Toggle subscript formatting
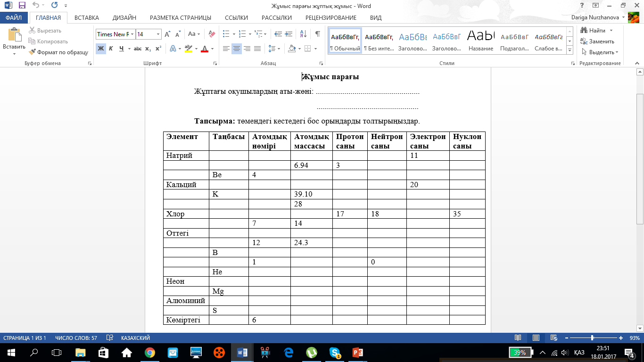The width and height of the screenshot is (644, 362). pyautogui.click(x=148, y=49)
